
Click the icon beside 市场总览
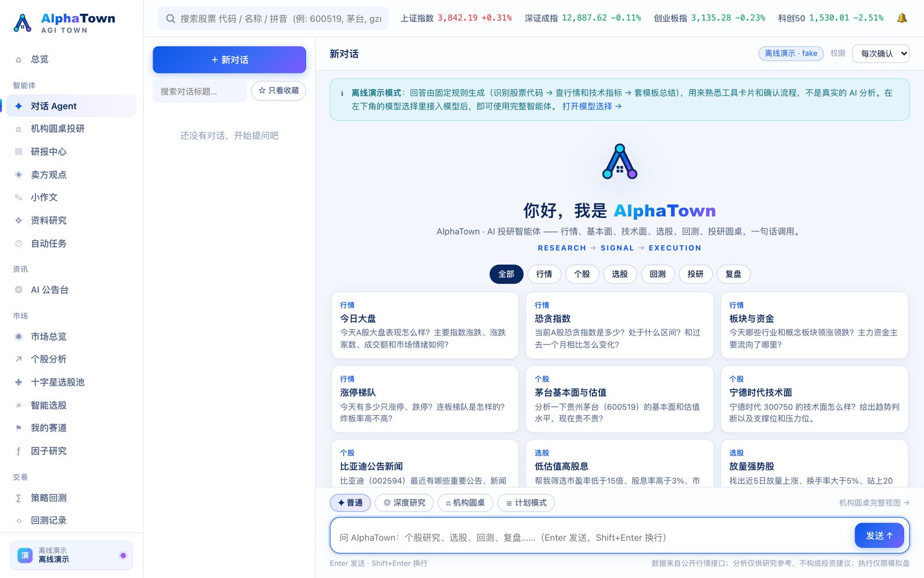[18, 336]
